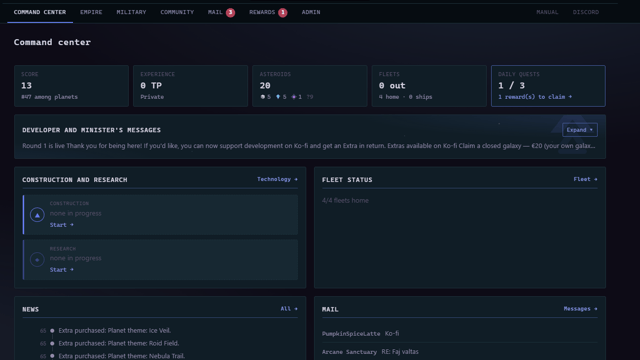
Task: Click the #47 among planets rank text
Action: [49, 97]
